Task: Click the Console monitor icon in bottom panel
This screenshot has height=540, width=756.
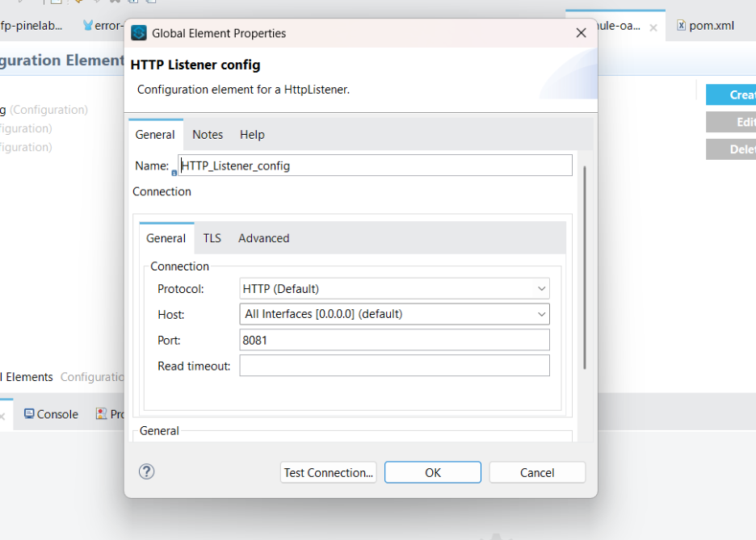Action: coord(29,414)
